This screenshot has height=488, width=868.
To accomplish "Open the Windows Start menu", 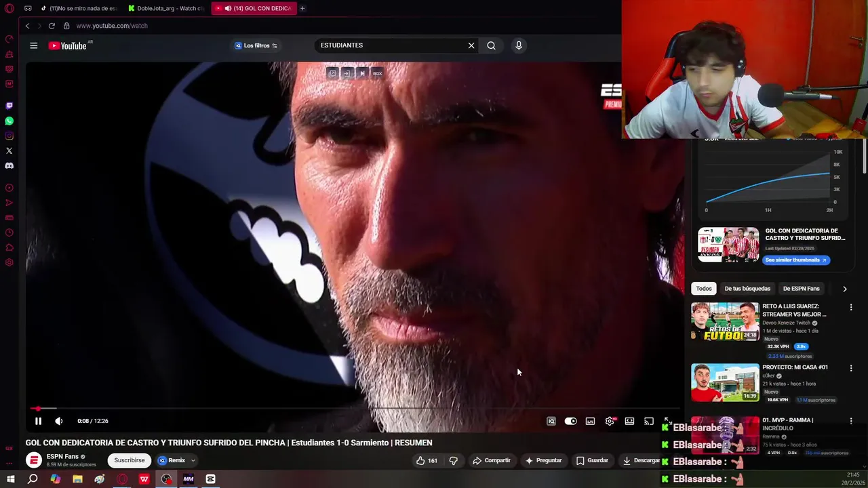I will coord(10,479).
